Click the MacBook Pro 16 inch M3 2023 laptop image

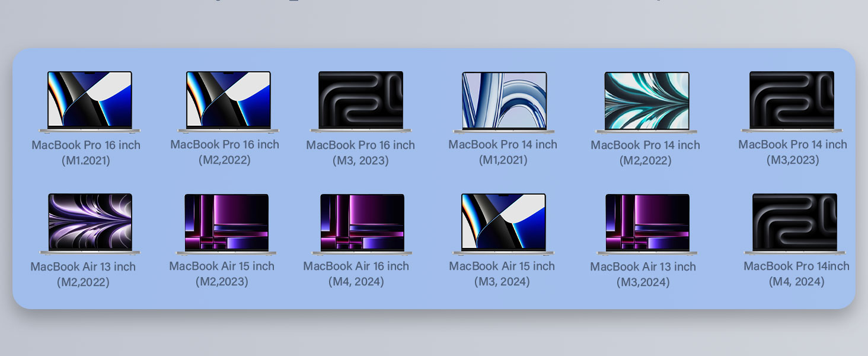(360, 100)
